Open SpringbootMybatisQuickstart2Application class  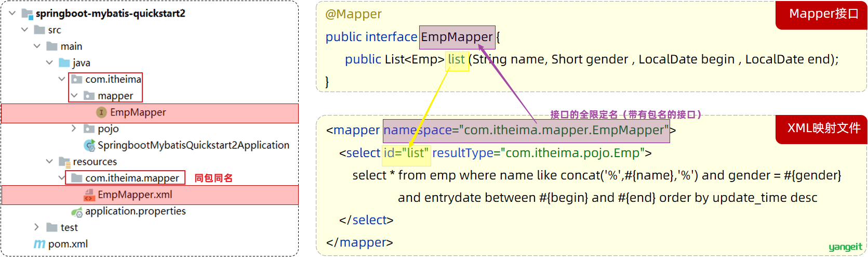[193, 145]
